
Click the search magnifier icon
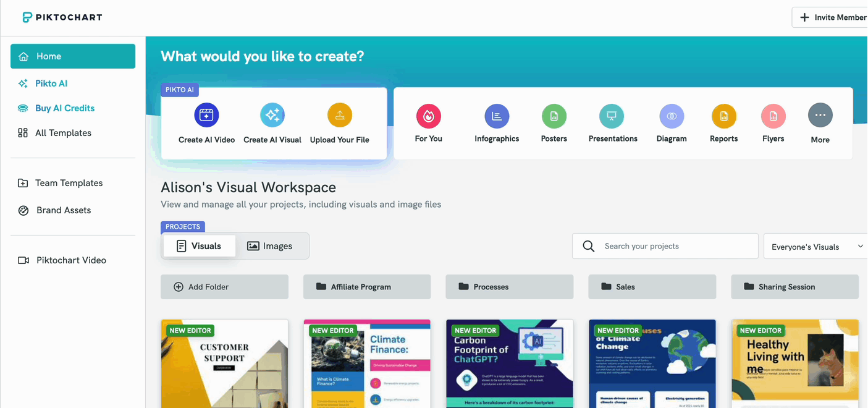click(x=589, y=246)
